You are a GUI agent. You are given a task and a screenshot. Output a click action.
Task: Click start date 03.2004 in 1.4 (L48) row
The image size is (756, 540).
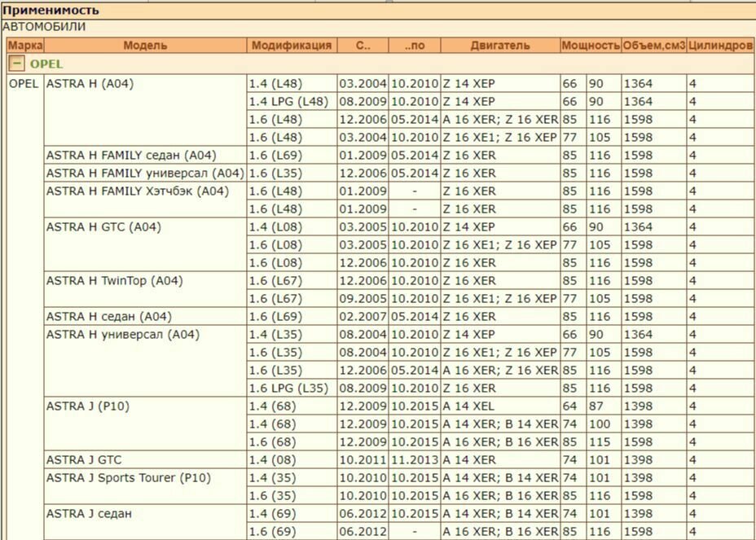coord(363,84)
